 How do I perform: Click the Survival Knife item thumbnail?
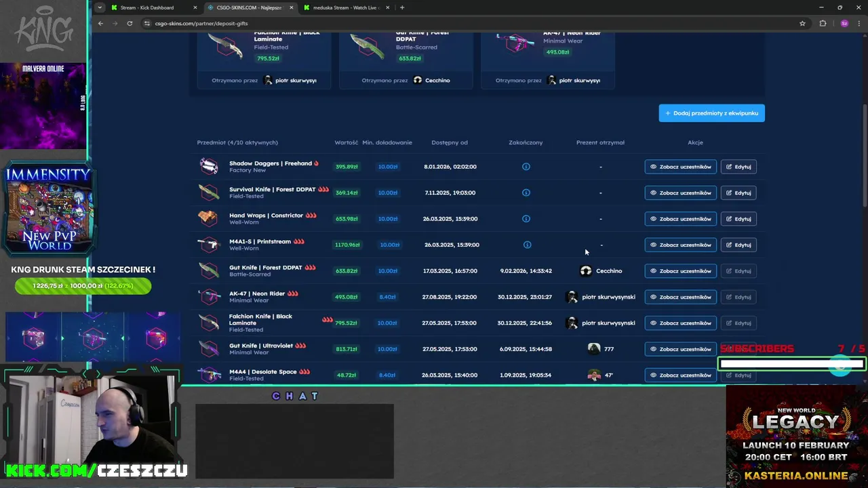pyautogui.click(x=209, y=192)
